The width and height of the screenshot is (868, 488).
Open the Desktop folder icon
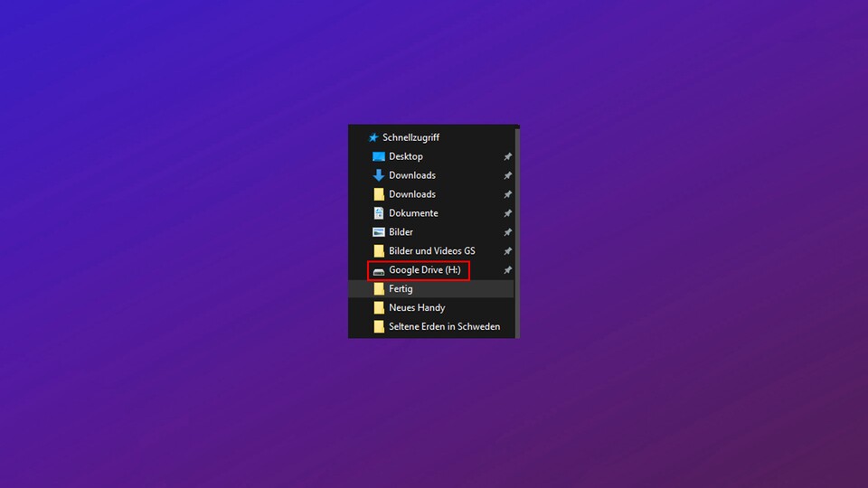pyautogui.click(x=379, y=156)
